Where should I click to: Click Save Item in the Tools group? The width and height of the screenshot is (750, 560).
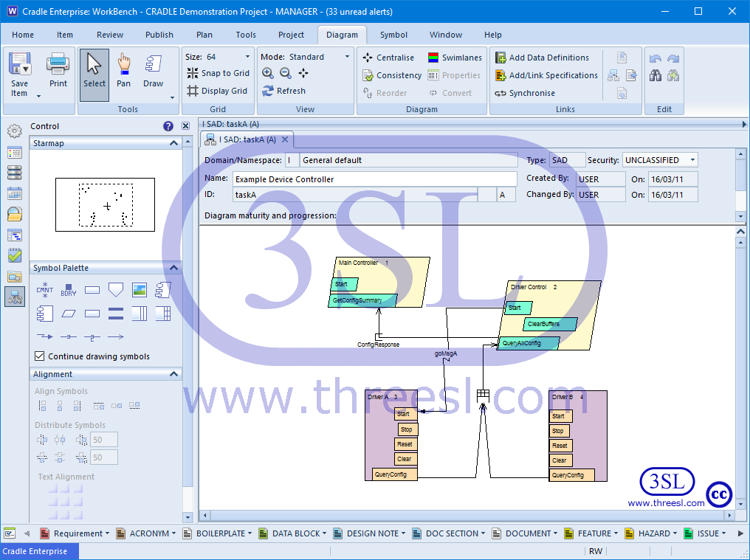(19, 75)
